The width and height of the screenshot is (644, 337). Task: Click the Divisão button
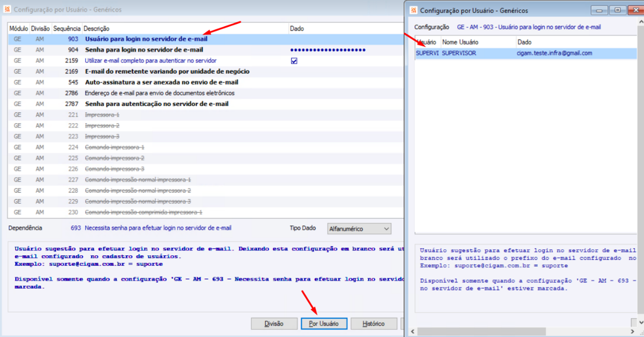[274, 324]
